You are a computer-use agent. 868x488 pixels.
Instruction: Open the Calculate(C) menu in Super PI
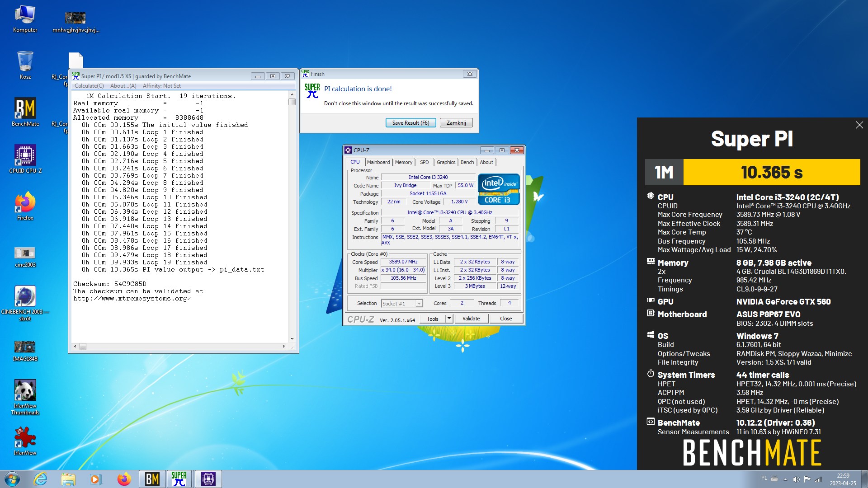(89, 86)
